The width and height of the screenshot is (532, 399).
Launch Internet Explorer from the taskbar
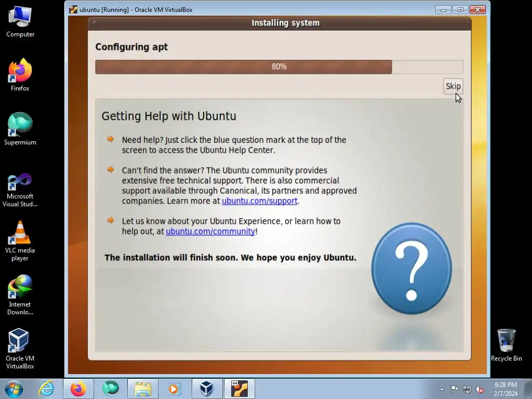[x=46, y=389]
